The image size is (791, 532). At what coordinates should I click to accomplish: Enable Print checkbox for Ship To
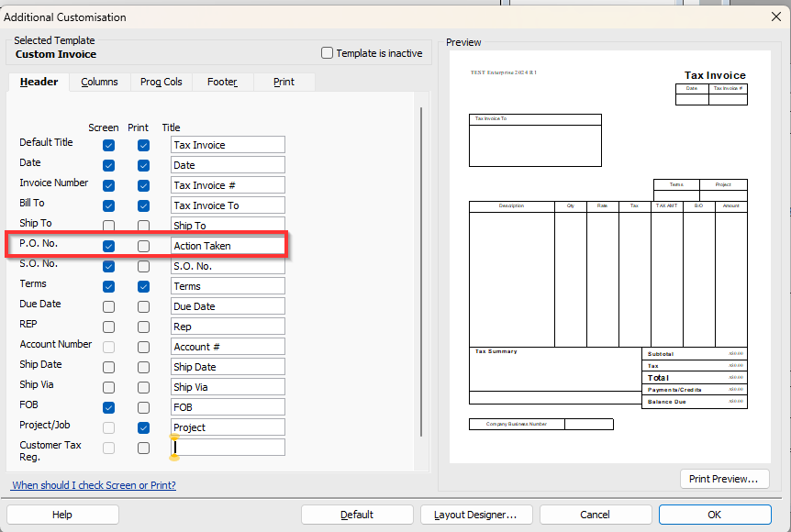tap(144, 226)
